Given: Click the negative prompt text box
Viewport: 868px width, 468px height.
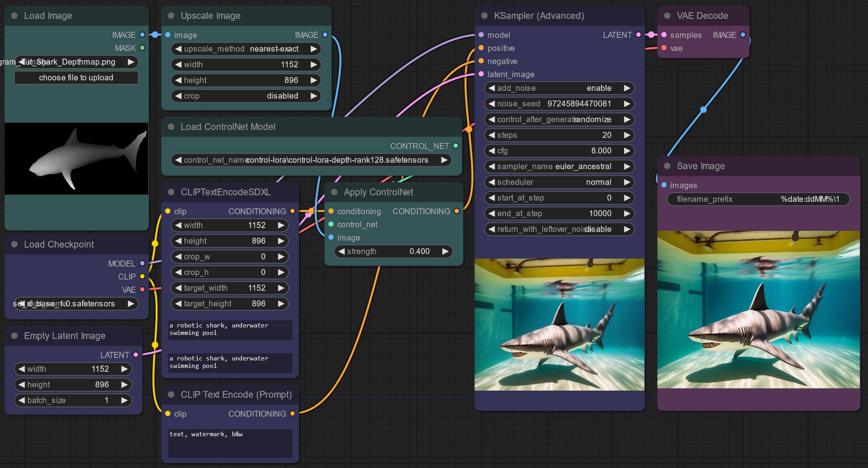Looking at the screenshot, I should 230,443.
